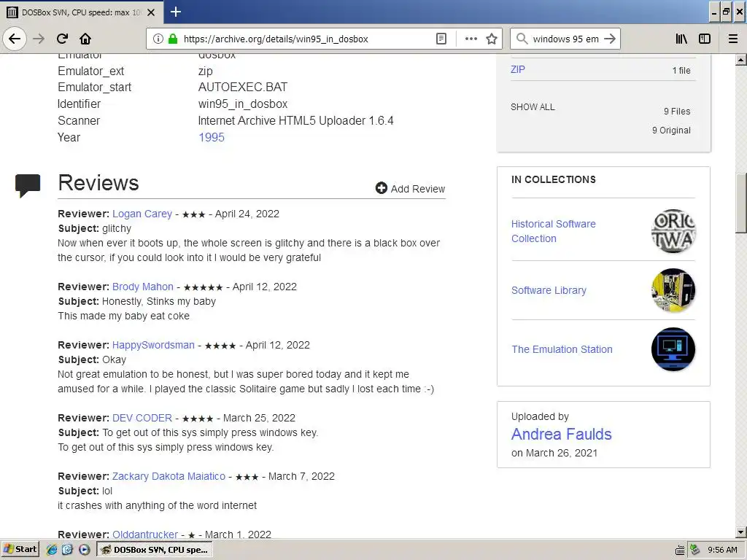Launch Internet Explorer from quick launch
Image resolution: width=747 pixels, height=560 pixels.
point(52,550)
